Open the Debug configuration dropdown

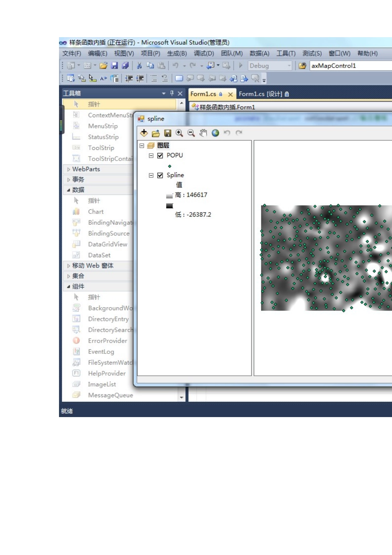289,66
